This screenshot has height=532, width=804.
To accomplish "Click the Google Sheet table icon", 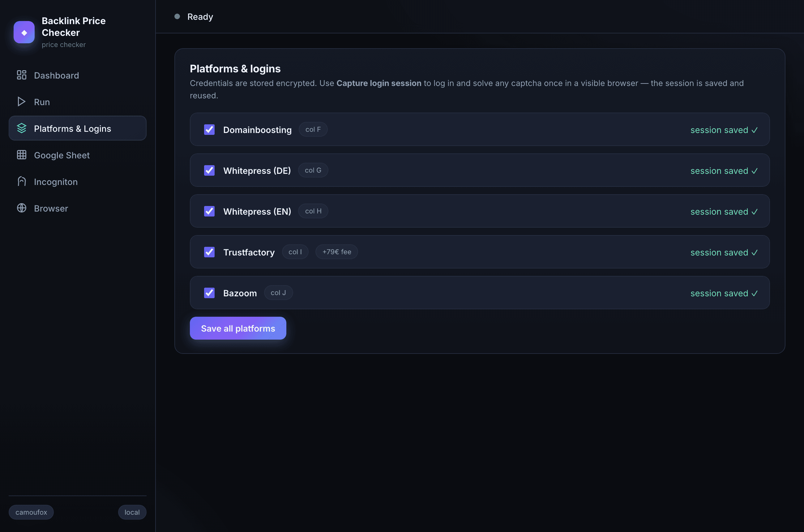I will tap(22, 155).
